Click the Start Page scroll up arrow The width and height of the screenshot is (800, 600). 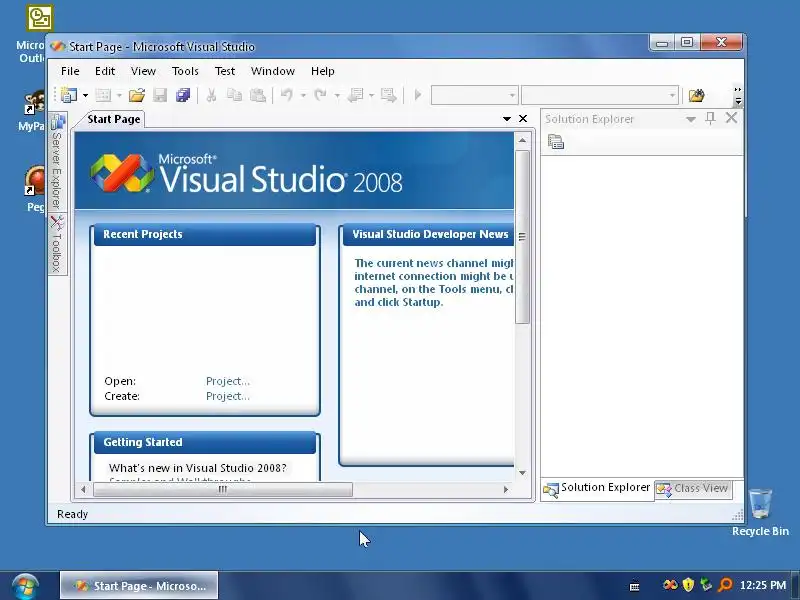tap(522, 140)
